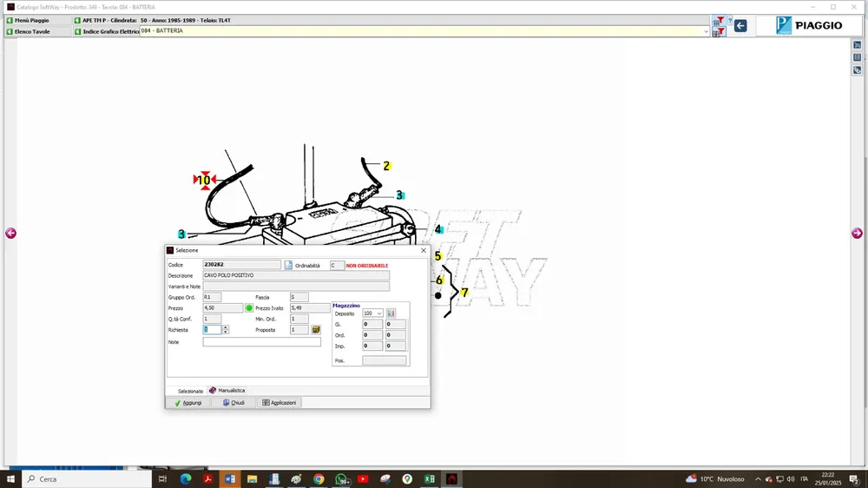
Task: Click the lower red filter funnel icon
Action: 718,33
